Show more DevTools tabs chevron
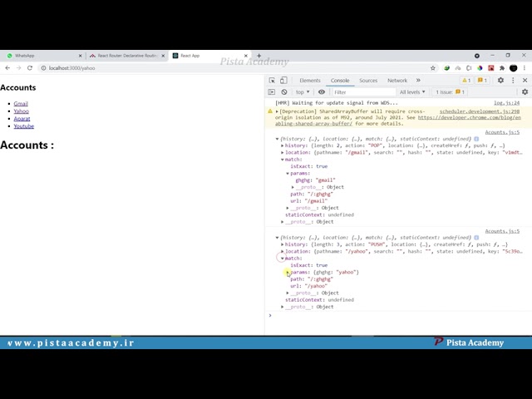 click(418, 81)
